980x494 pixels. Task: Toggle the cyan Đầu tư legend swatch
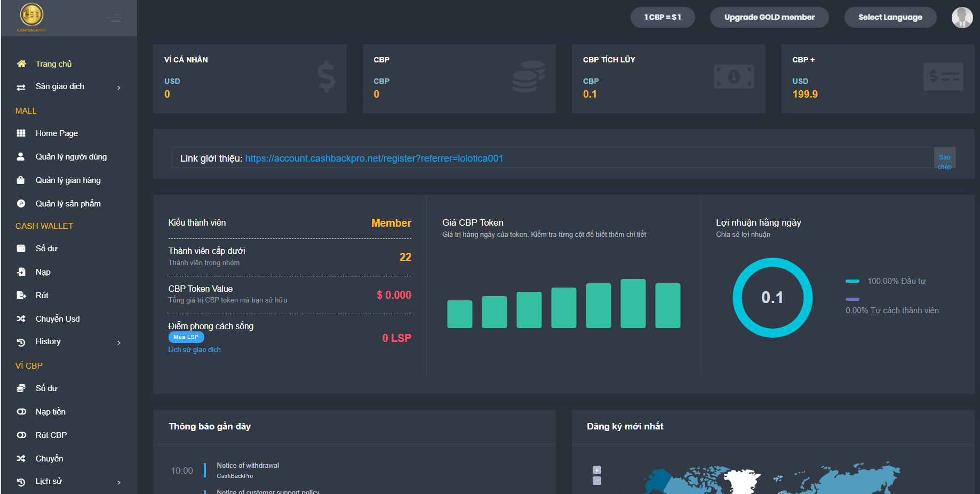[x=852, y=281]
